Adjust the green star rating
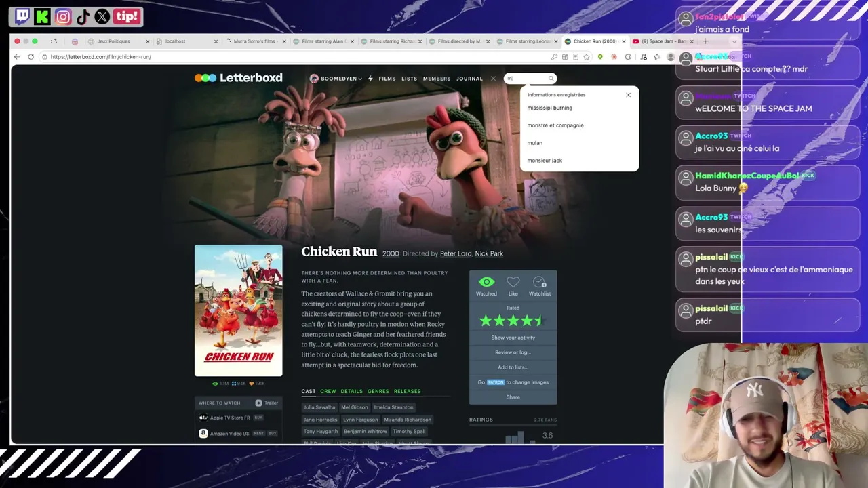868x488 pixels. 513,321
